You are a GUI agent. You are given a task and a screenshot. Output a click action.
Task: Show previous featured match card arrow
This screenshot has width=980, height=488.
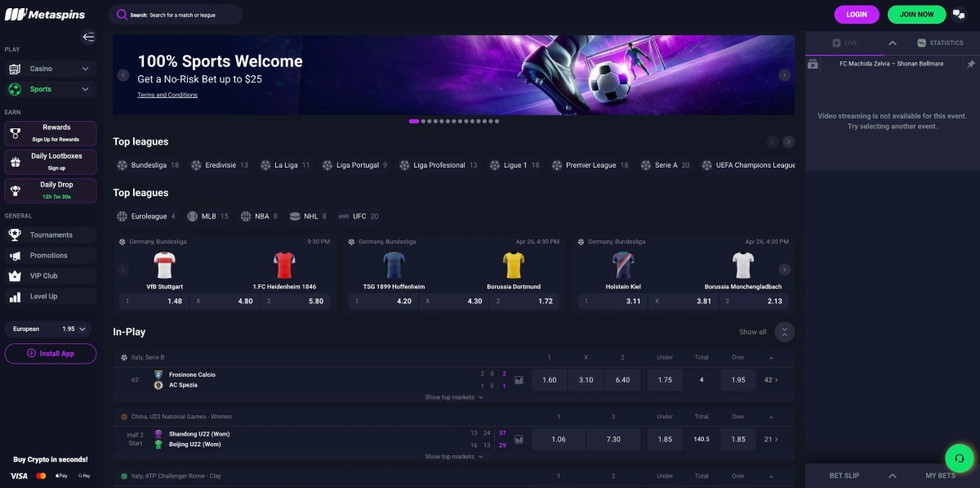click(x=123, y=270)
